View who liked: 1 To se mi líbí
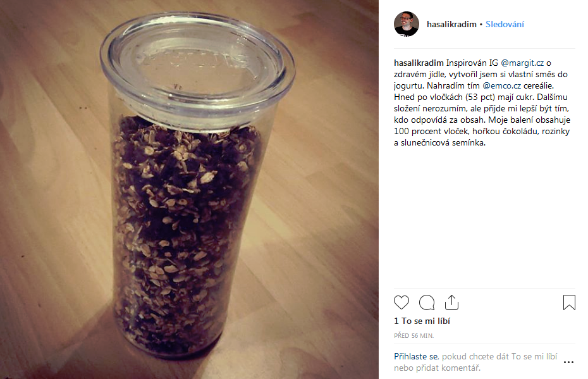This screenshot has height=379, width=588. [422, 321]
